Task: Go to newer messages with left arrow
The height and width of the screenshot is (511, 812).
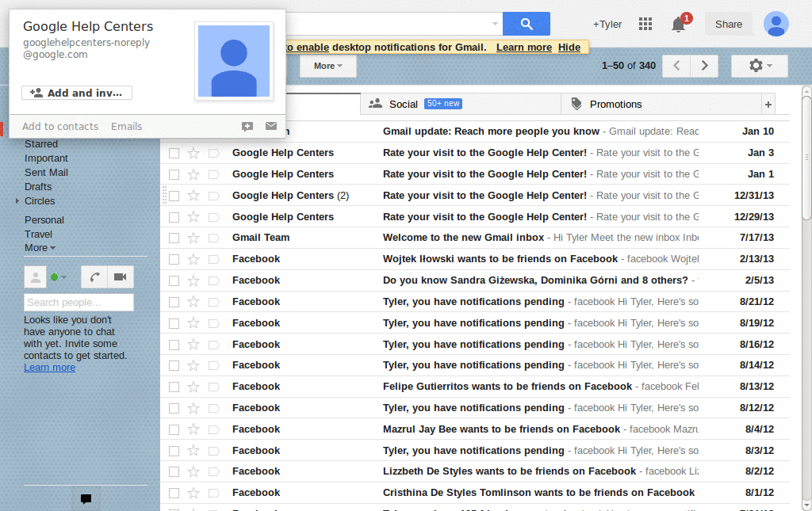Action: pyautogui.click(x=676, y=66)
